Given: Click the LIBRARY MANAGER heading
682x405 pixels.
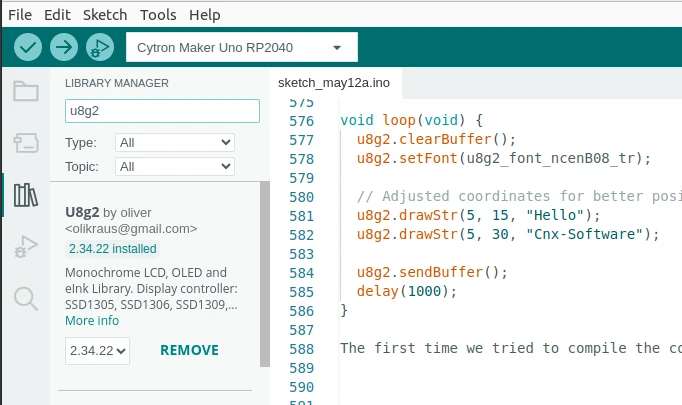Looking at the screenshot, I should pyautogui.click(x=117, y=83).
